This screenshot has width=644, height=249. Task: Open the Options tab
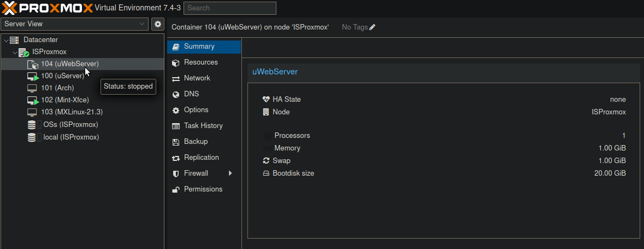pyautogui.click(x=204, y=110)
